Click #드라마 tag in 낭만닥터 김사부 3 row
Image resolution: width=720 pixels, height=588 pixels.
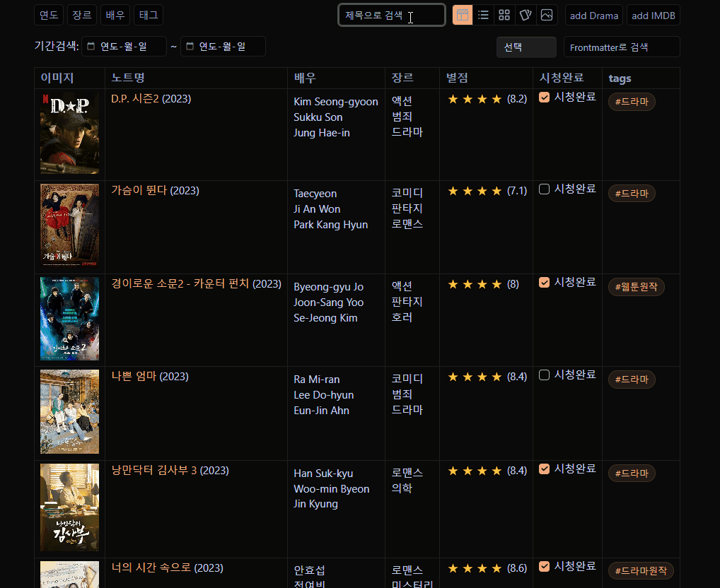[632, 474]
